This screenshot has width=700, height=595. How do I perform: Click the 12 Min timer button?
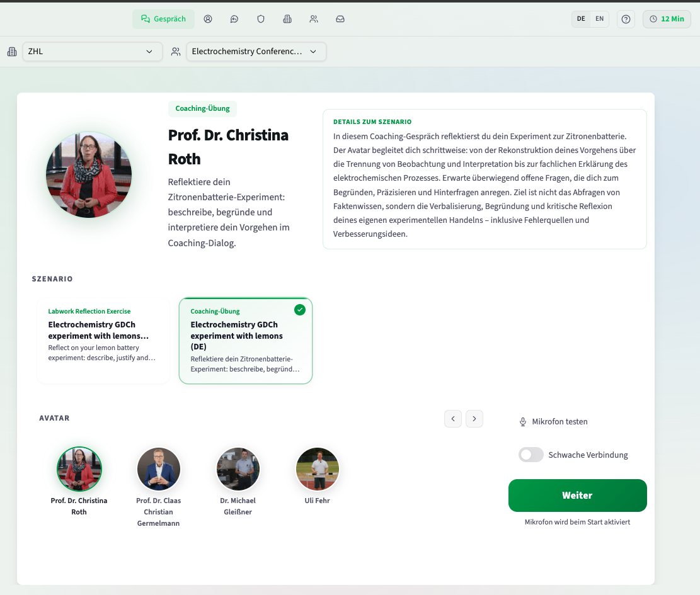coord(667,19)
